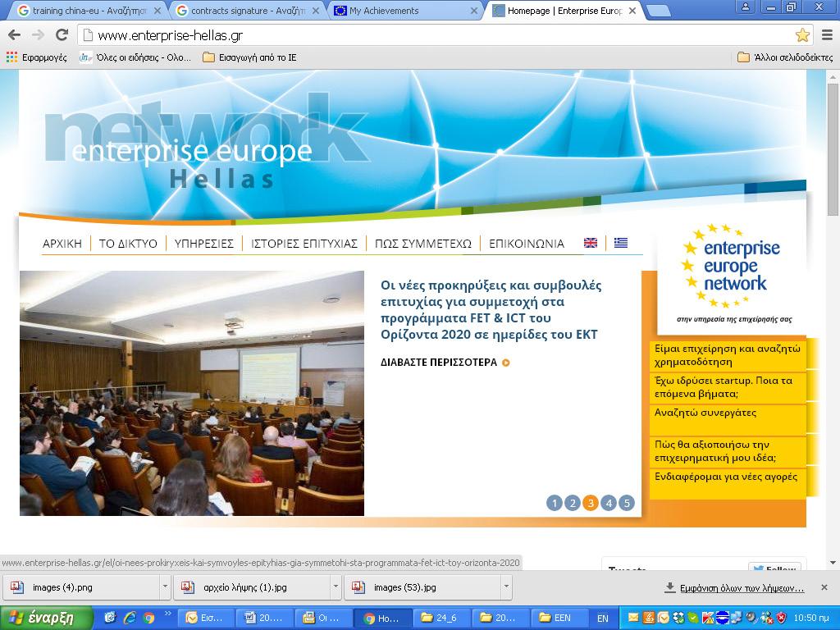Image resolution: width=840 pixels, height=630 pixels.
Task: Switch site language with the UK flag
Action: 591,243
